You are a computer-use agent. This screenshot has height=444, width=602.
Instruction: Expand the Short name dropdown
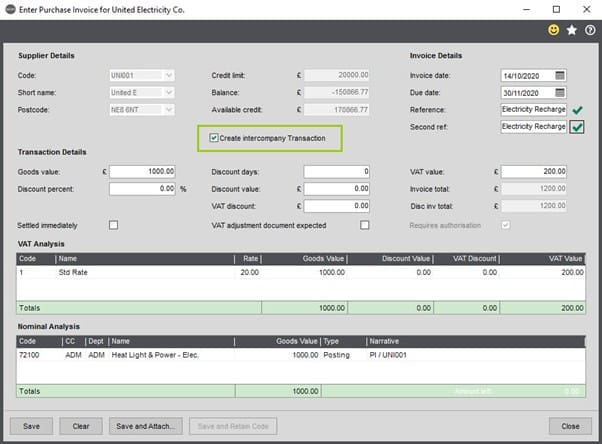coord(169,93)
